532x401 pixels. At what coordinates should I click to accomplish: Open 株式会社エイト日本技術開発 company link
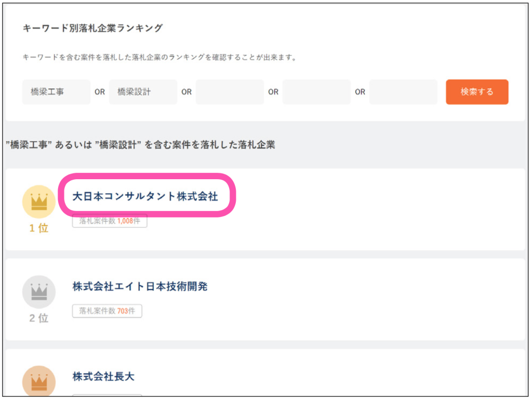[x=140, y=286]
